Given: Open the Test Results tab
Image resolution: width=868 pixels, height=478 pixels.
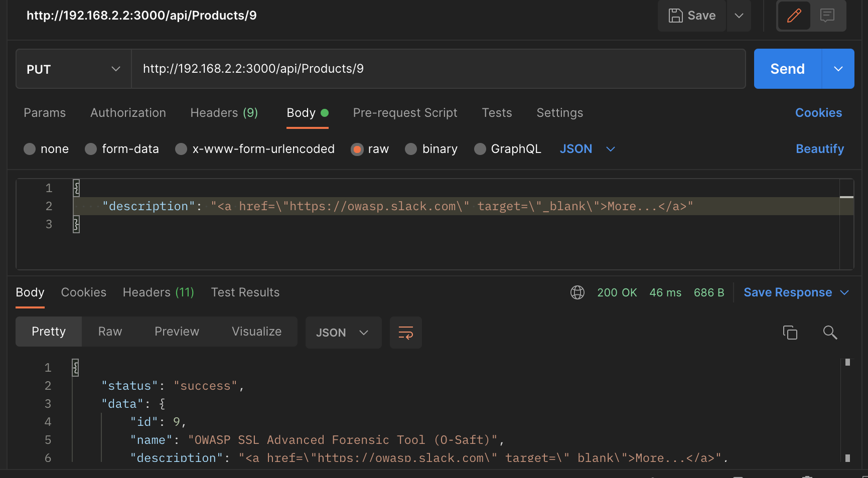Looking at the screenshot, I should click(x=245, y=292).
